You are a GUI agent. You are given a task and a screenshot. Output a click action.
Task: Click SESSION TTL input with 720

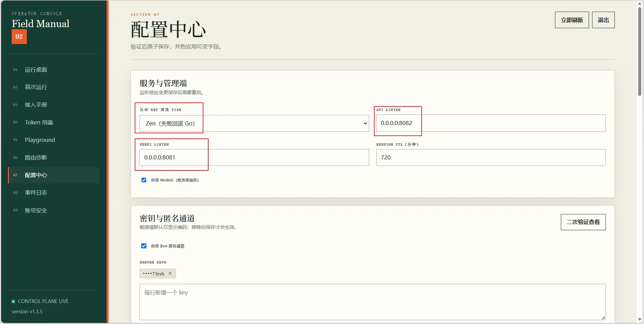point(491,157)
